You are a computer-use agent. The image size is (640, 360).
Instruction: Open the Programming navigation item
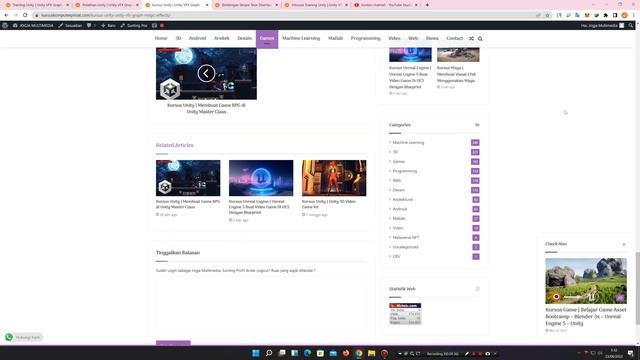tap(365, 38)
